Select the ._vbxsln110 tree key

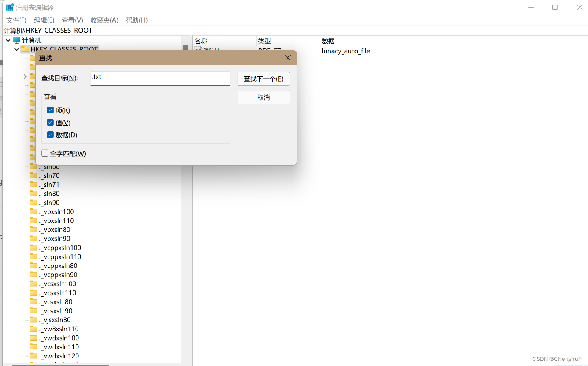56,220
